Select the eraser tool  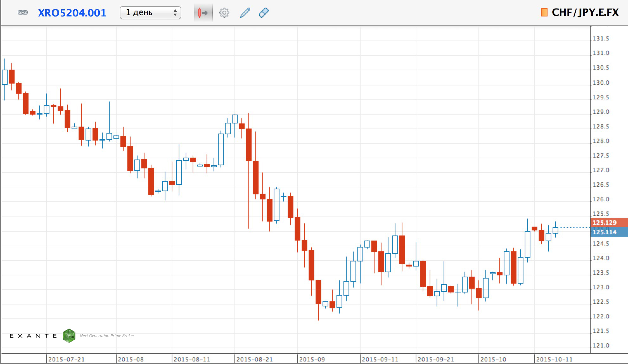pos(264,13)
